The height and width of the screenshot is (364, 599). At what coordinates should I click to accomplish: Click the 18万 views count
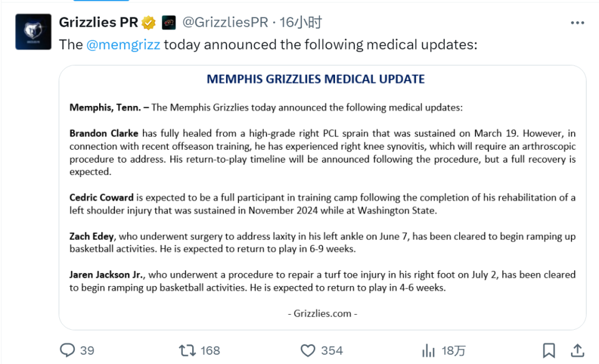(454, 350)
